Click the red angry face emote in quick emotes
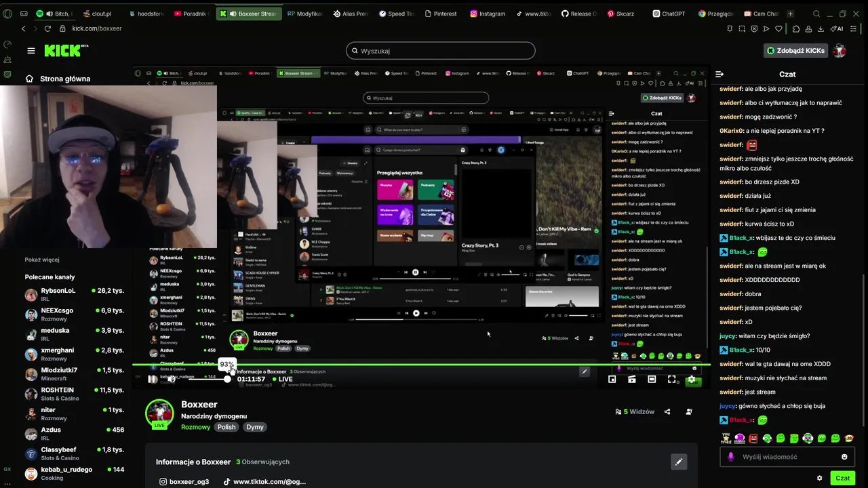Image resolution: width=868 pixels, height=488 pixels. pos(753,439)
